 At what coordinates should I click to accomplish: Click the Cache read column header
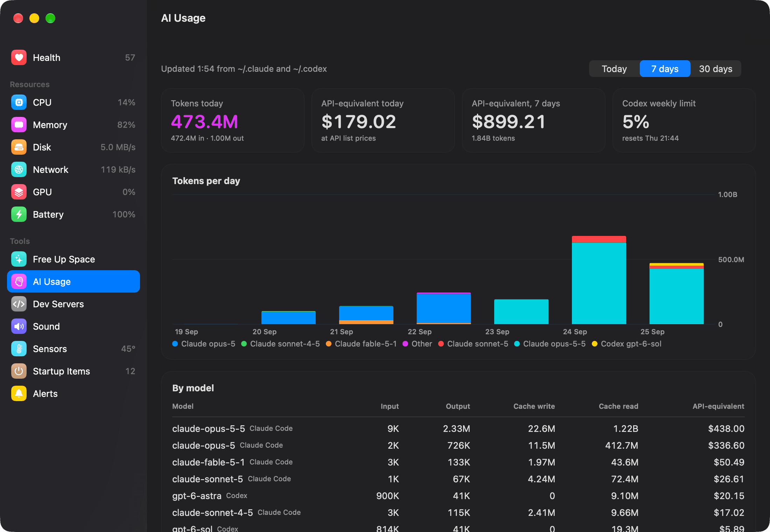point(618,406)
